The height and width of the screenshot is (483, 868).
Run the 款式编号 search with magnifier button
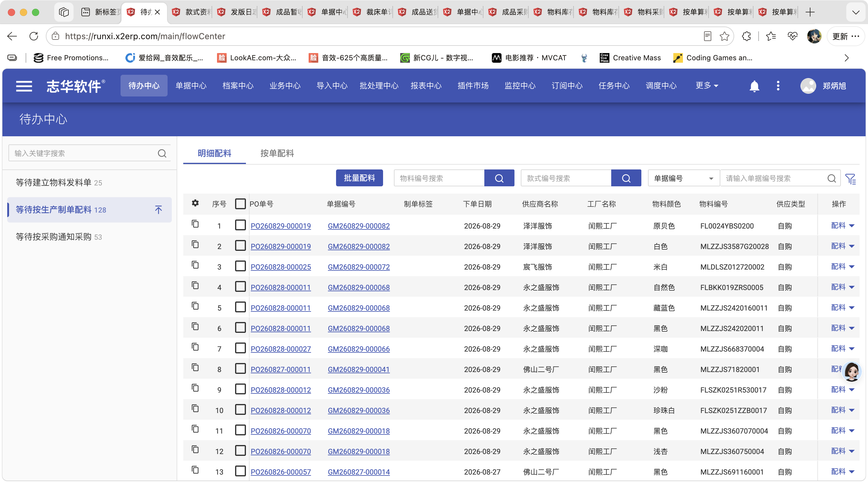click(626, 178)
